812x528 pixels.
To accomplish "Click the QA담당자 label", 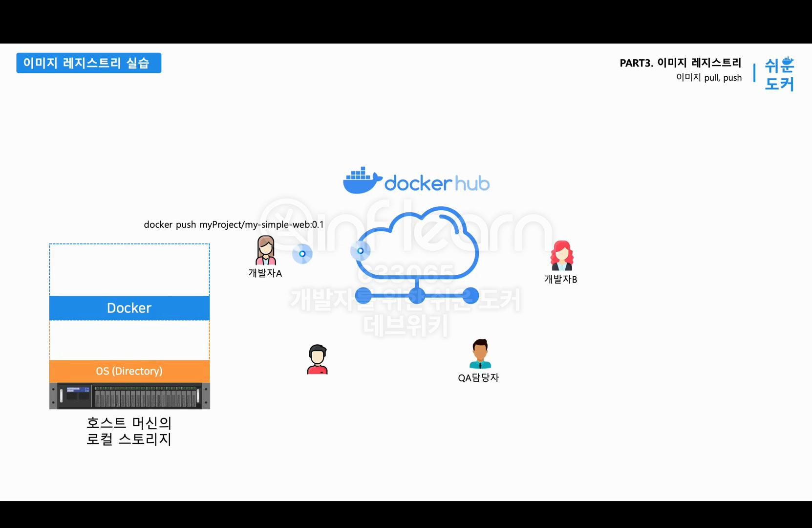I will click(478, 377).
